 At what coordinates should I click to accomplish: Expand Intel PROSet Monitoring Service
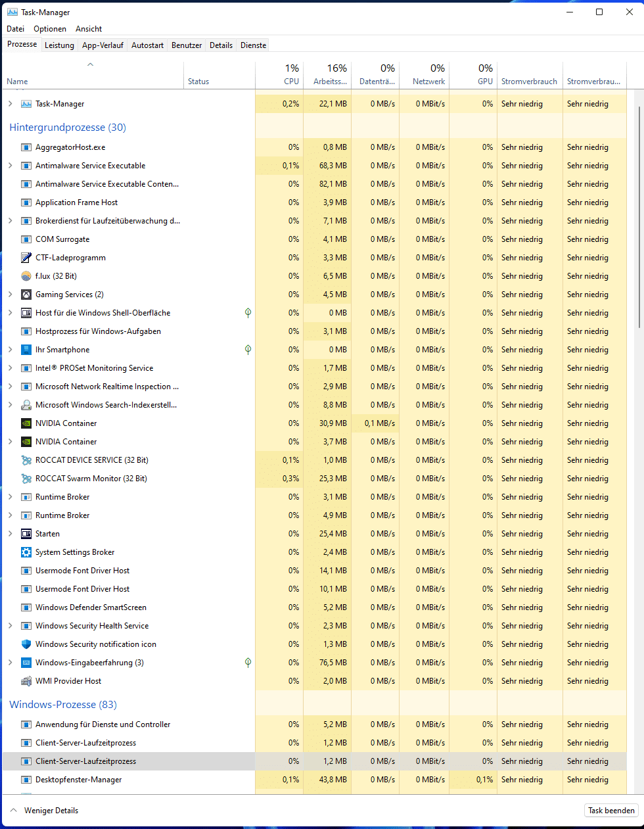click(x=10, y=368)
